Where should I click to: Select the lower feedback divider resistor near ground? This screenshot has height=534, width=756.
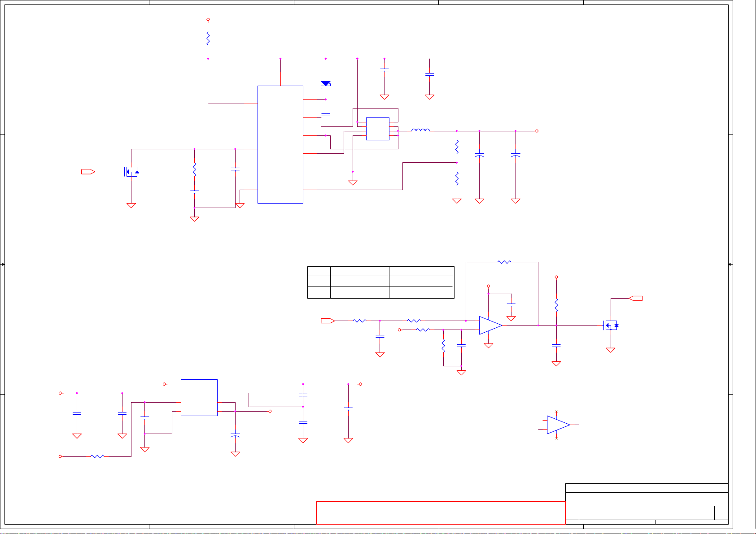[x=457, y=178]
